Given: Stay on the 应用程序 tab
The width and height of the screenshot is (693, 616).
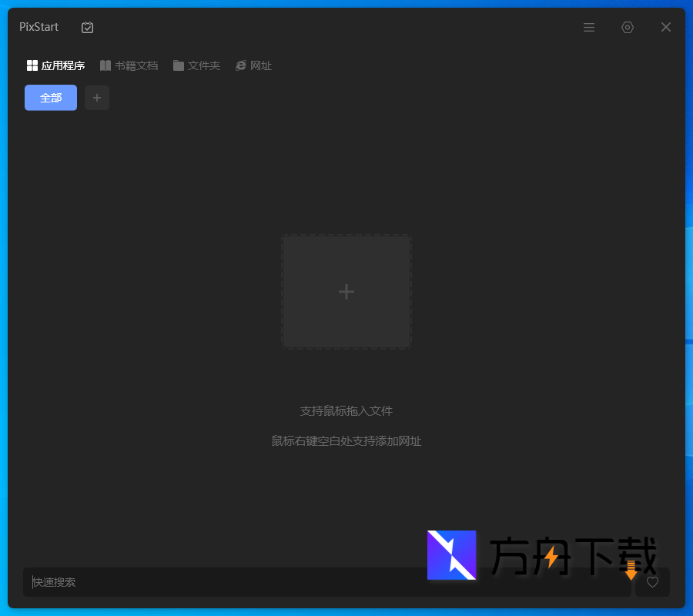Looking at the screenshot, I should click(x=62, y=65).
